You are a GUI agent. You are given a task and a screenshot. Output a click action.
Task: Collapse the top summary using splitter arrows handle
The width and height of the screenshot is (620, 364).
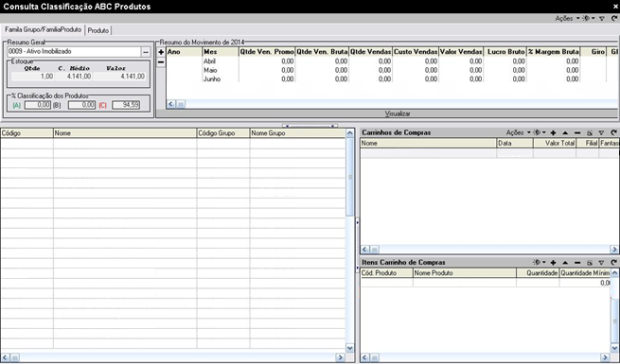tap(310, 126)
